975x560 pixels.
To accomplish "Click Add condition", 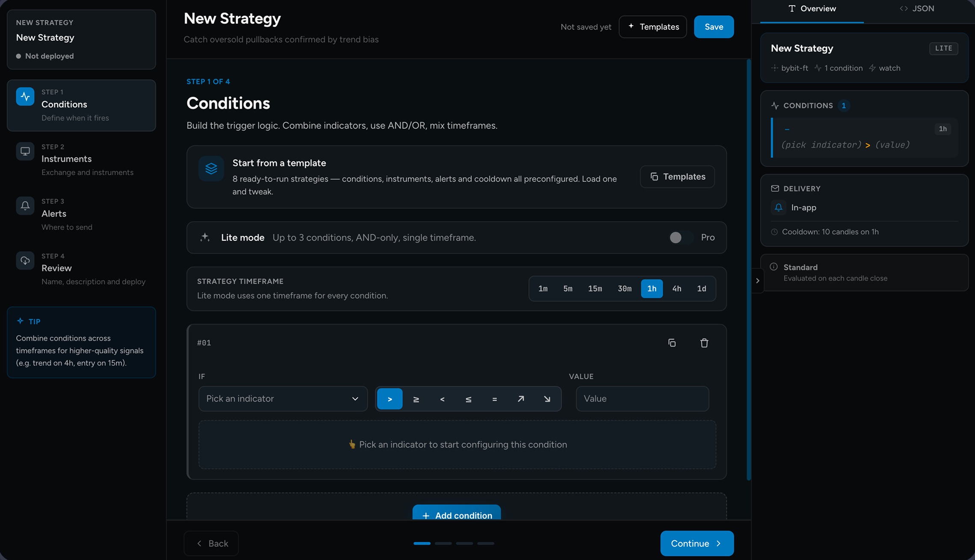I will coord(457,513).
